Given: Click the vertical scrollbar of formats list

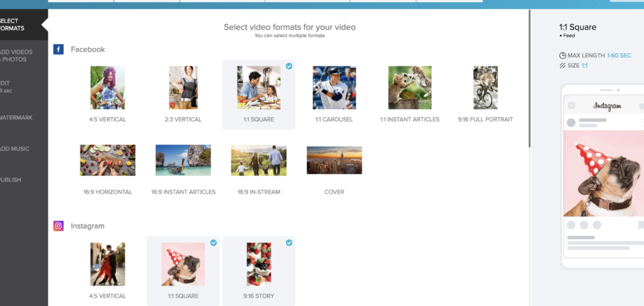Looking at the screenshot, I should (x=529, y=77).
